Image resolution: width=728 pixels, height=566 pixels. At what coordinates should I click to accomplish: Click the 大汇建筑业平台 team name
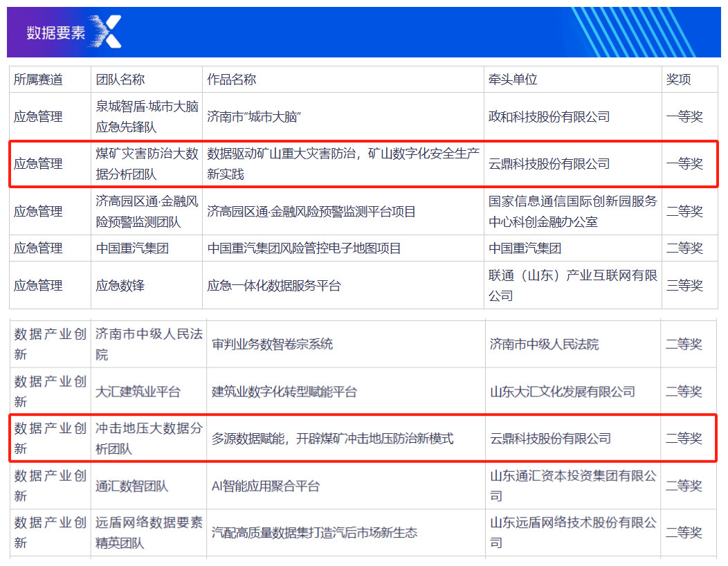point(138,392)
